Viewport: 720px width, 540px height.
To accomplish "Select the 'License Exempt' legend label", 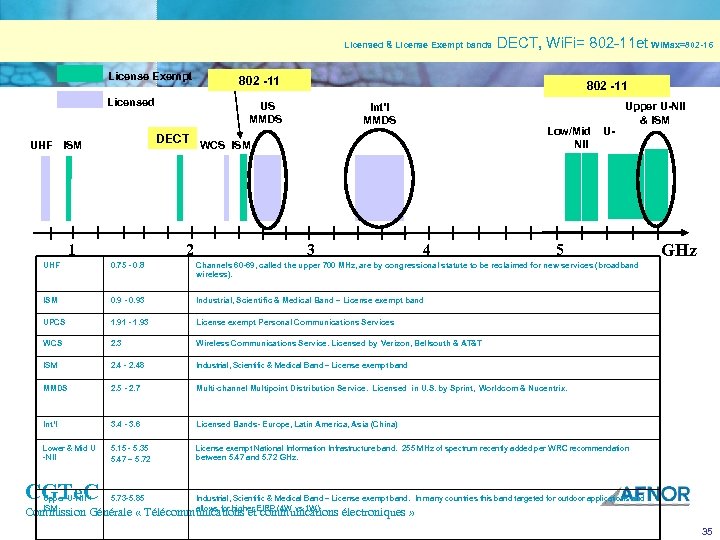I will [x=150, y=76].
